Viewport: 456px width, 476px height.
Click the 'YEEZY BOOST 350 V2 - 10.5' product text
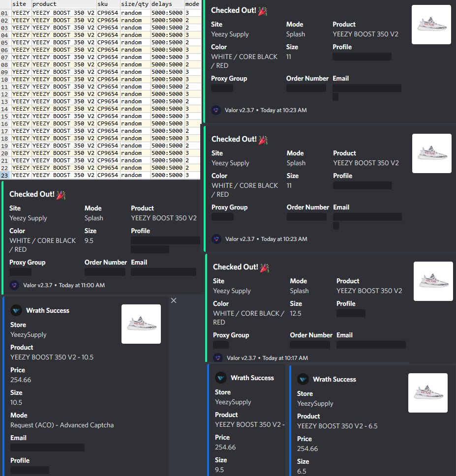point(52,357)
